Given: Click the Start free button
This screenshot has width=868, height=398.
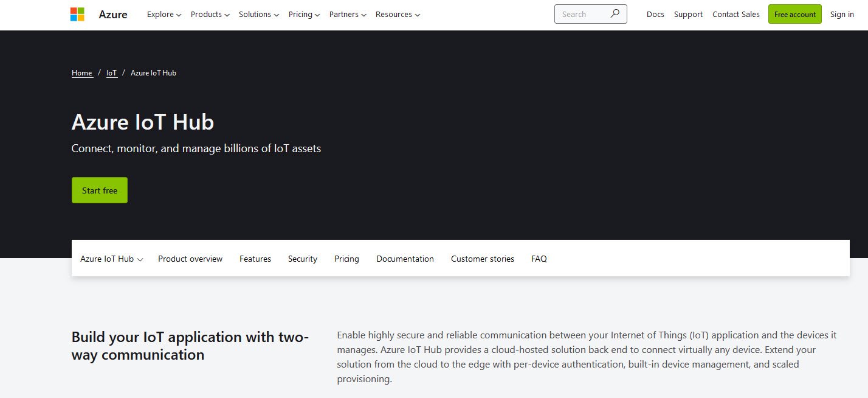Looking at the screenshot, I should point(100,190).
